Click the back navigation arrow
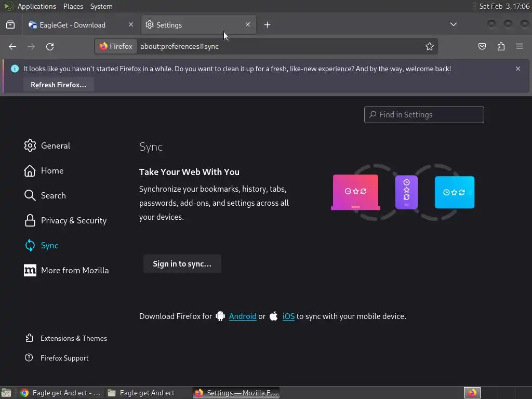This screenshot has width=532, height=399. pos(12,46)
